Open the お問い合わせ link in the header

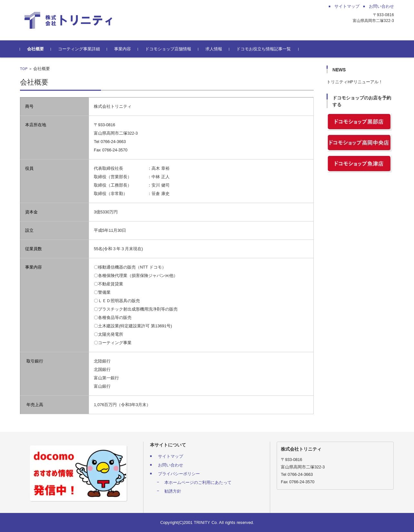pos(381,6)
